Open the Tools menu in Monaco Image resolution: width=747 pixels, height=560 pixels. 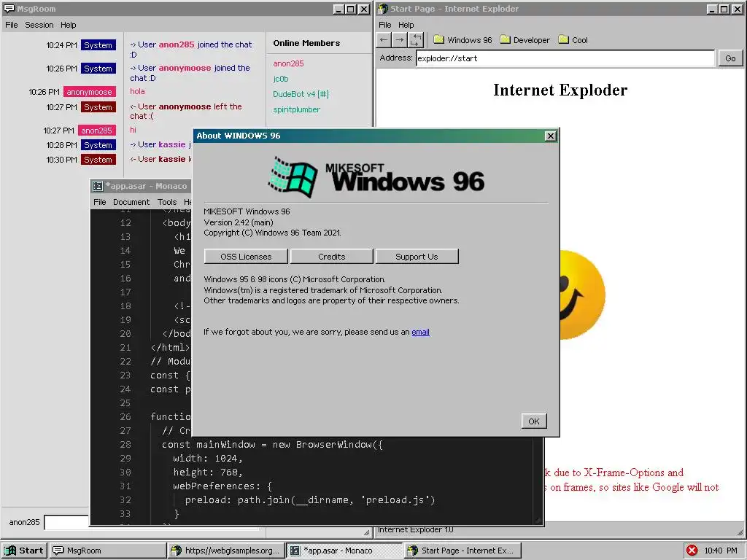[x=167, y=202]
